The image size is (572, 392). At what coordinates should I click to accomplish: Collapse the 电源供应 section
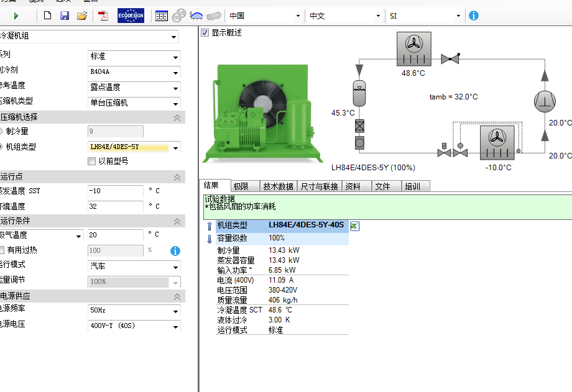tap(177, 296)
